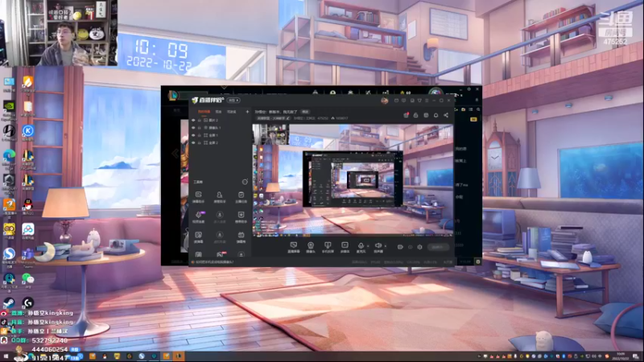
Task: Open the danmu assistant tool in toolbox
Action: coord(198,196)
